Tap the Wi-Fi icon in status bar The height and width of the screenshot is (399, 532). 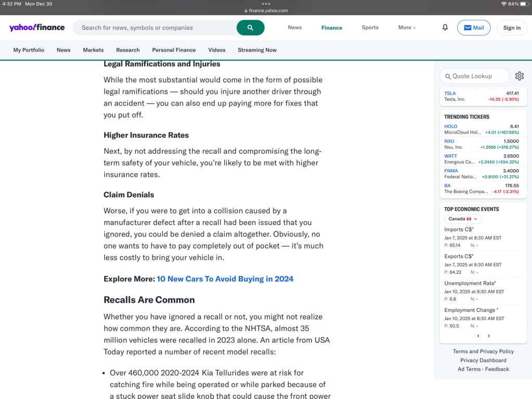pos(504,4)
